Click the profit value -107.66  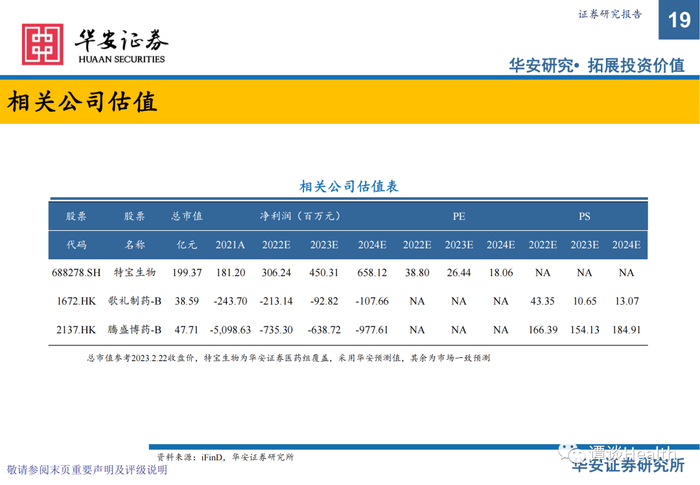pos(372,301)
